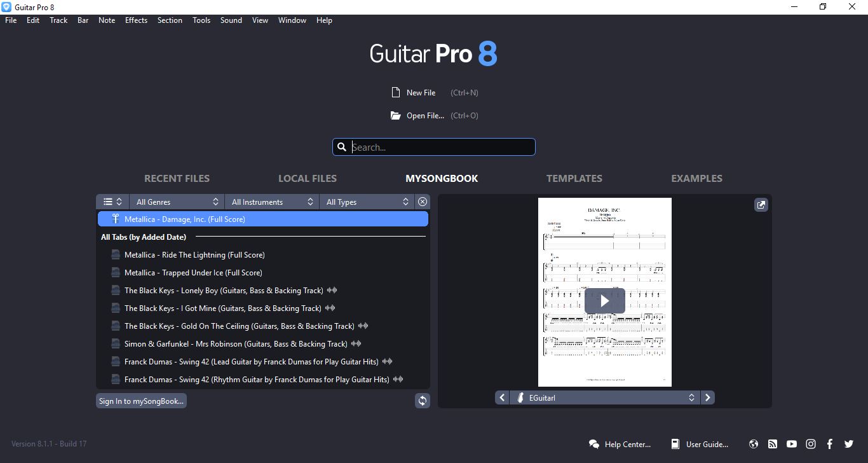Click audio waveform icon beside Gold On The Ceiling
This screenshot has height=463, width=868.
363,326
